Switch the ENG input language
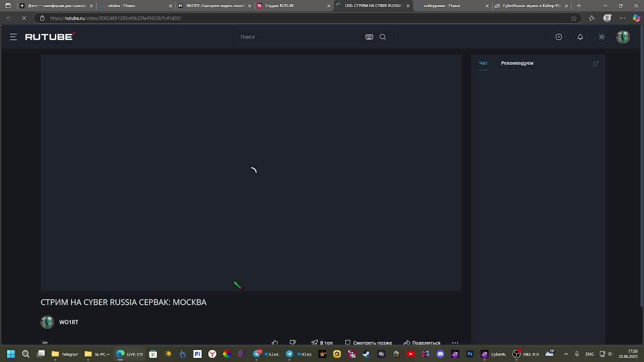Screen dimensions: 644x362 (x=590, y=354)
